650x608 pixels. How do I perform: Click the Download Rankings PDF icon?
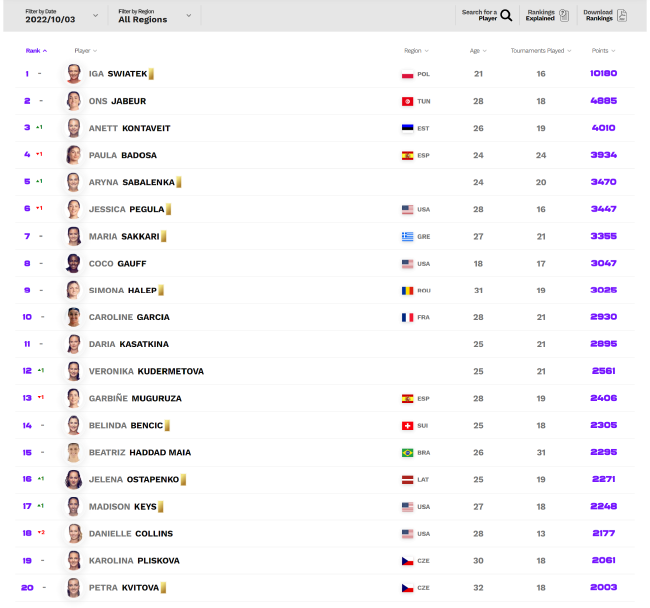(x=622, y=15)
